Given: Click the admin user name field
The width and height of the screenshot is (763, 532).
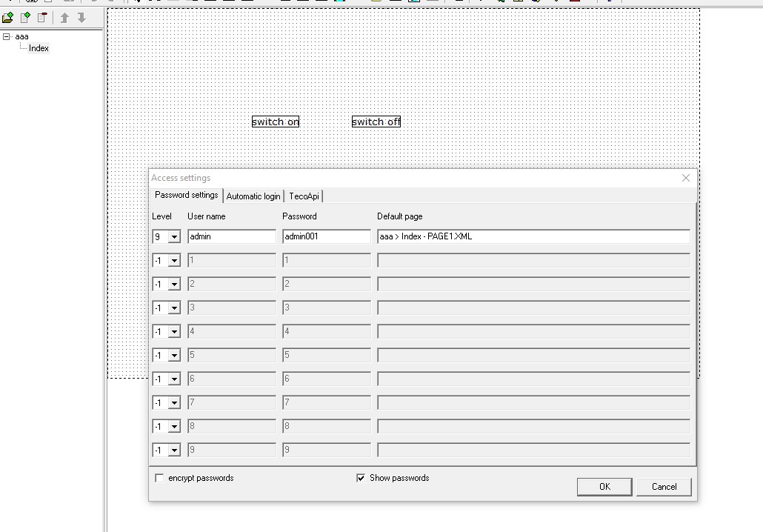Looking at the screenshot, I should (x=232, y=236).
